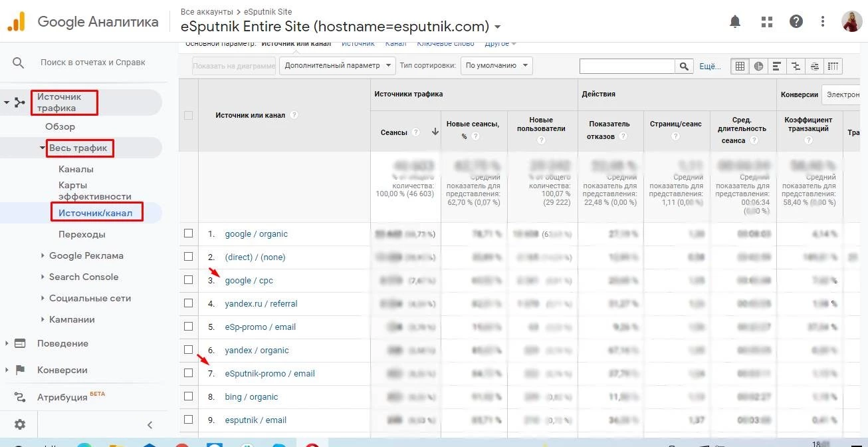Screen dimensions: 868x447
Task: Sort by Сеансы descending arrow
Action: coord(435,132)
